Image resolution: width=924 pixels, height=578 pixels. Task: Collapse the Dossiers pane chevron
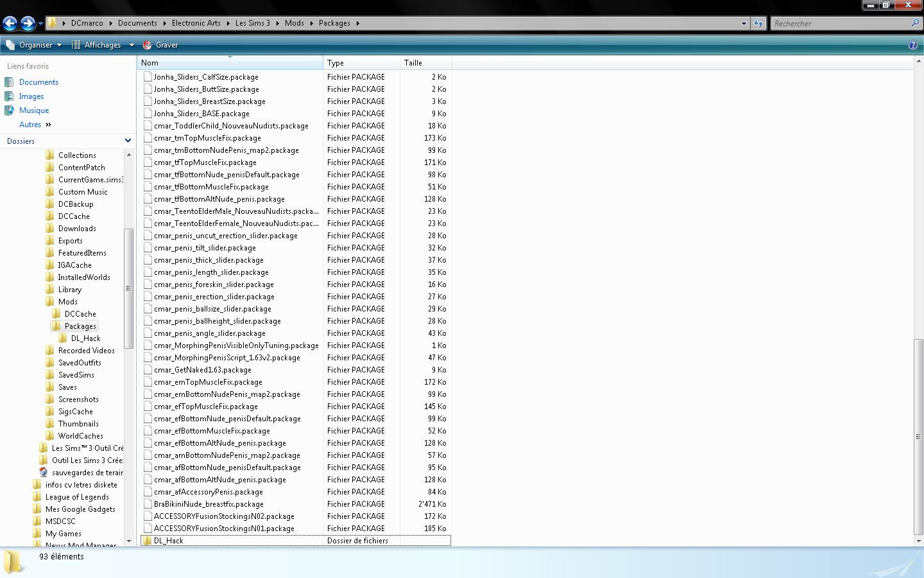coord(128,141)
